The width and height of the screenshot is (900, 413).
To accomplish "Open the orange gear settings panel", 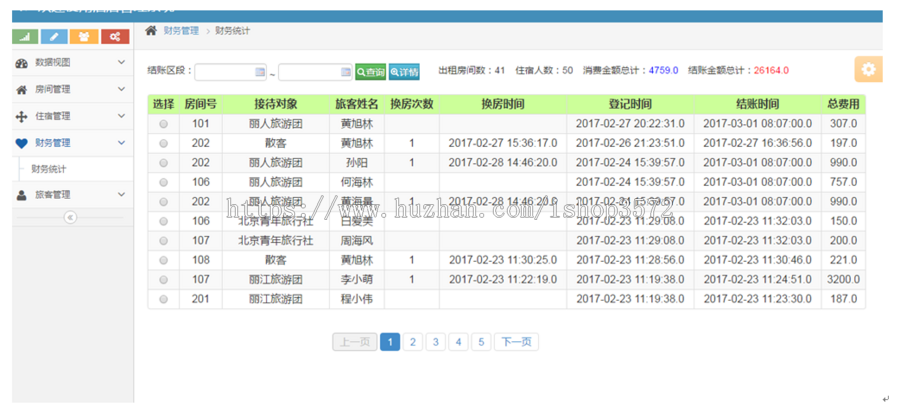I will (868, 69).
